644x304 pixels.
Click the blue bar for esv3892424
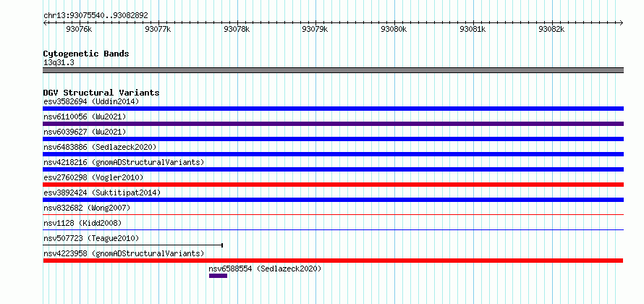(333, 200)
